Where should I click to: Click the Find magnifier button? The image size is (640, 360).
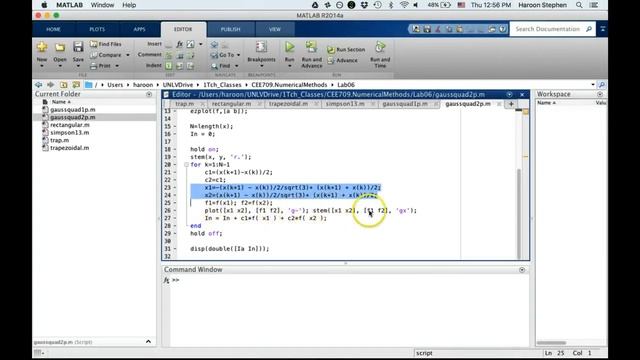[x=221, y=66]
